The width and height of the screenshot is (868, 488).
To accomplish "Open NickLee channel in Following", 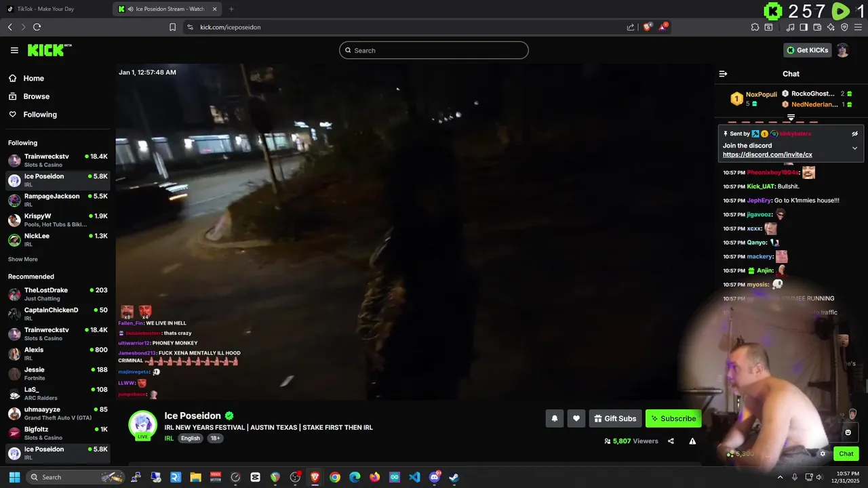I will 58,239.
